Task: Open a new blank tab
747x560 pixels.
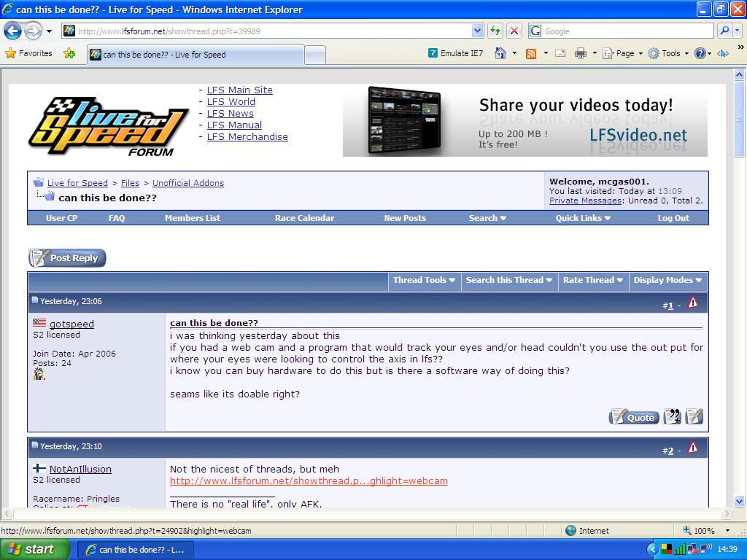Action: click(315, 55)
